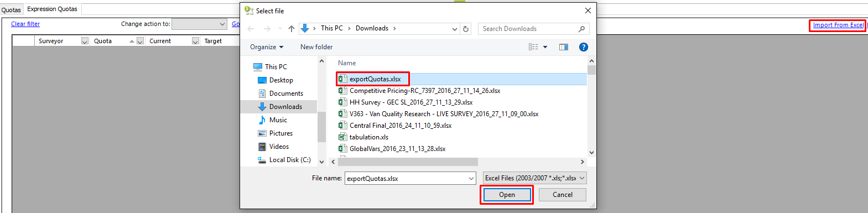Toggle the preview pane icon
The height and width of the screenshot is (213, 868).
[x=564, y=47]
